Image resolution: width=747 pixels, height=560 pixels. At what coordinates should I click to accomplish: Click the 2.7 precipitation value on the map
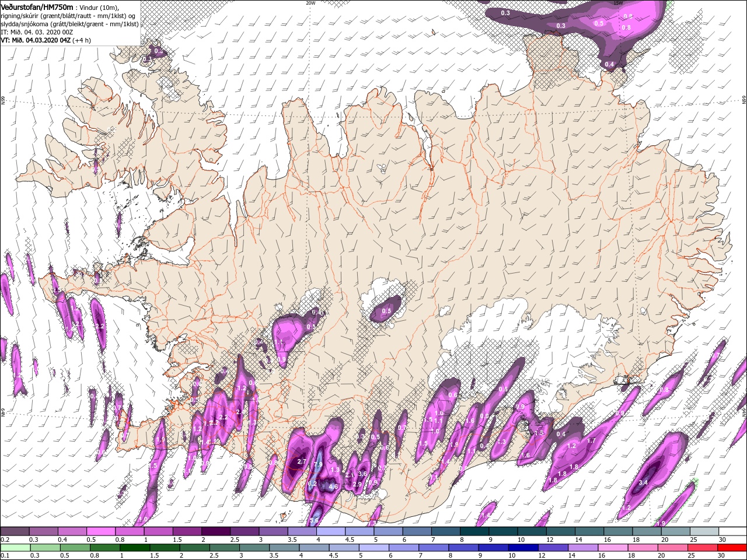point(302,461)
